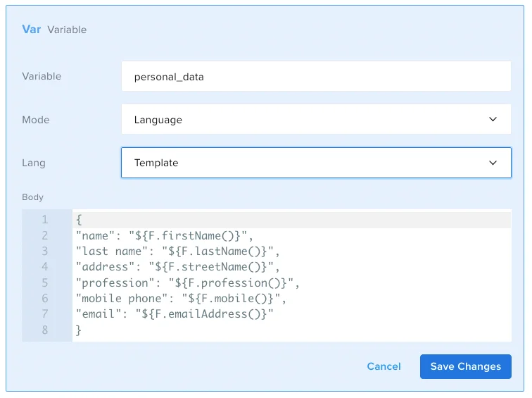This screenshot has height=398, width=532.
Task: Click line number 1 in the gutter
Action: 44,220
